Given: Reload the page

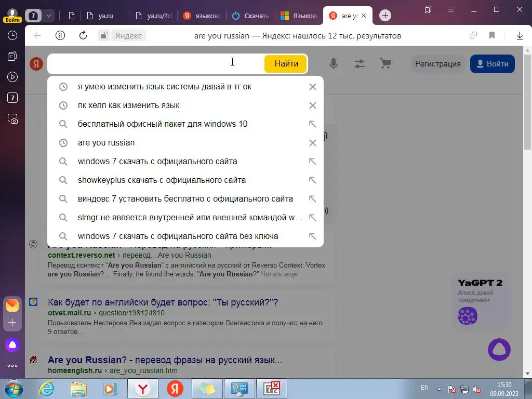Looking at the screenshot, I should pyautogui.click(x=83, y=35).
